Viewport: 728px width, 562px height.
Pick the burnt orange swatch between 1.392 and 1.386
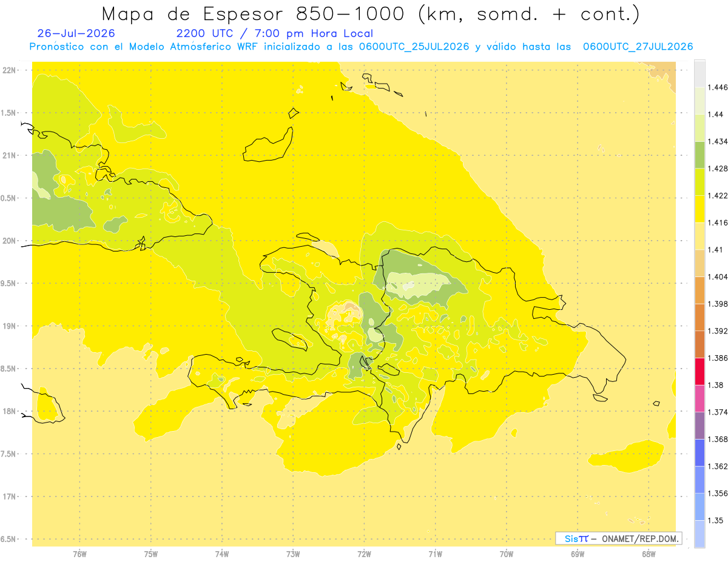point(699,344)
